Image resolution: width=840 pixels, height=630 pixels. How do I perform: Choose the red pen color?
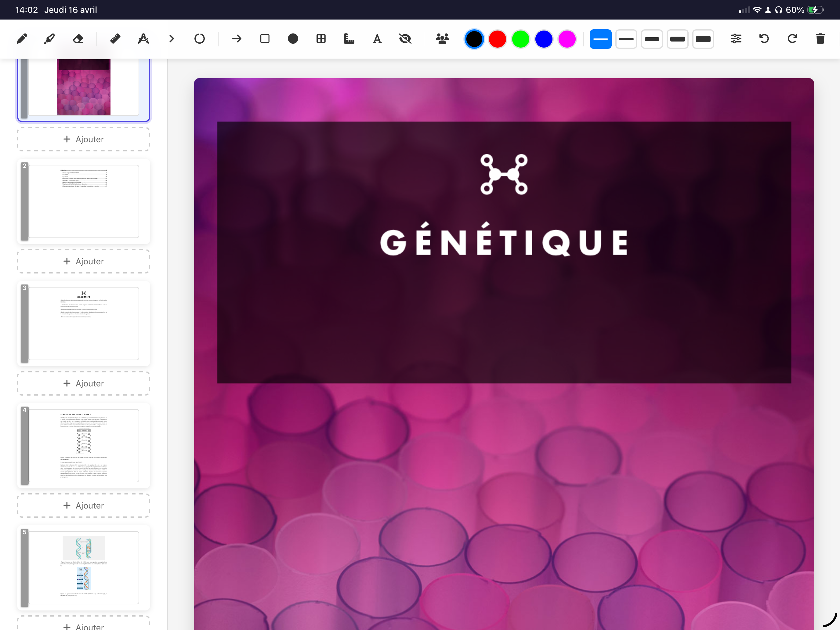point(498,39)
